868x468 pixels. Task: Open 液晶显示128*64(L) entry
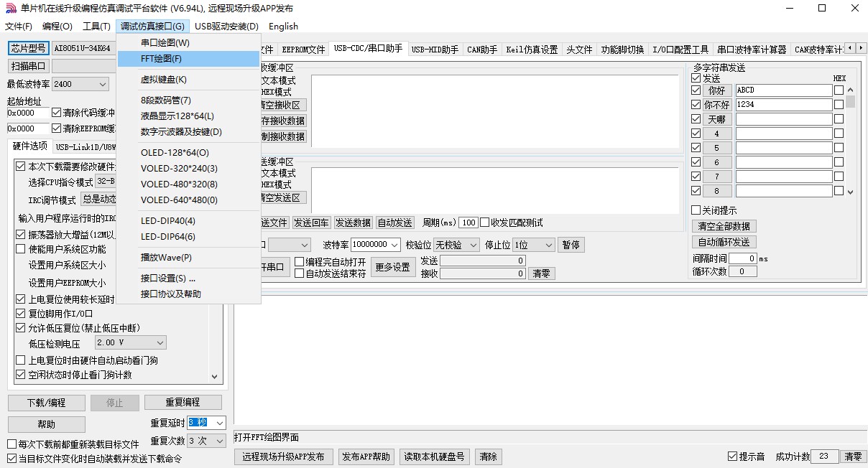tap(188, 116)
